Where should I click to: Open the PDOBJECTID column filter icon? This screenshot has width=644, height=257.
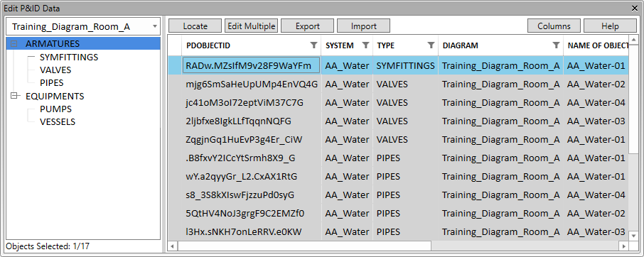(313, 45)
